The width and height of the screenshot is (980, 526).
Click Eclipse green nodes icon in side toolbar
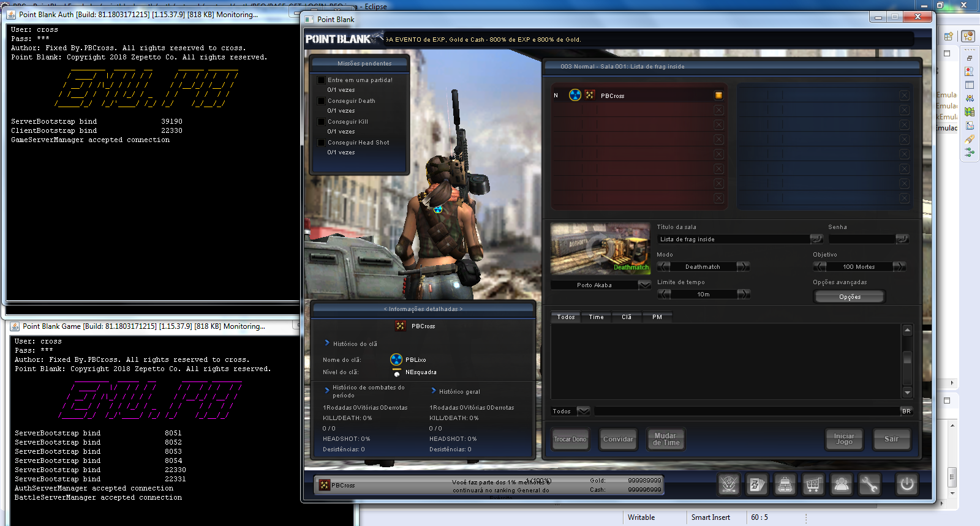coord(970,152)
